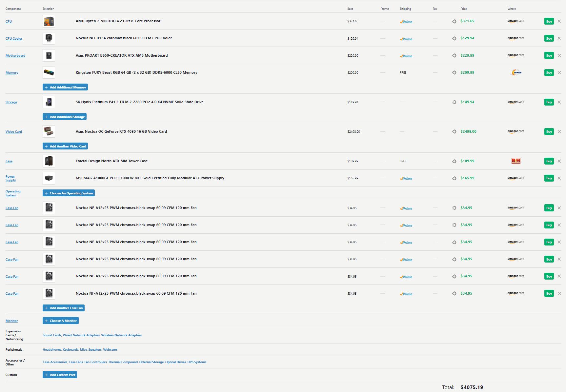Screen dimensions: 566x392
Task: Remove the AMD Ryzen 7 7800X3D with its X icon
Action: pyautogui.click(x=559, y=21)
